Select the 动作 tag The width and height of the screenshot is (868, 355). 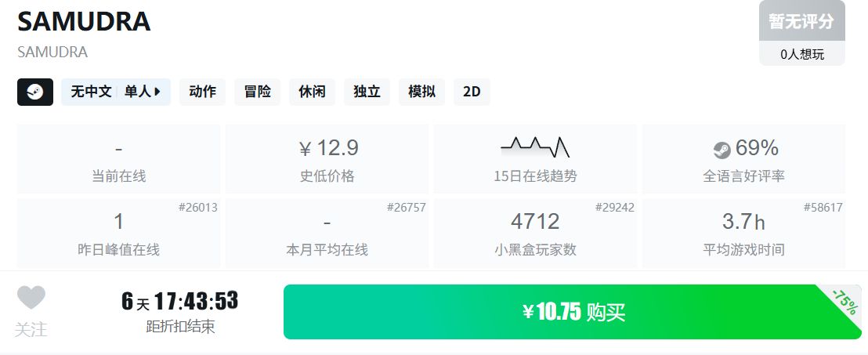pyautogui.click(x=202, y=92)
